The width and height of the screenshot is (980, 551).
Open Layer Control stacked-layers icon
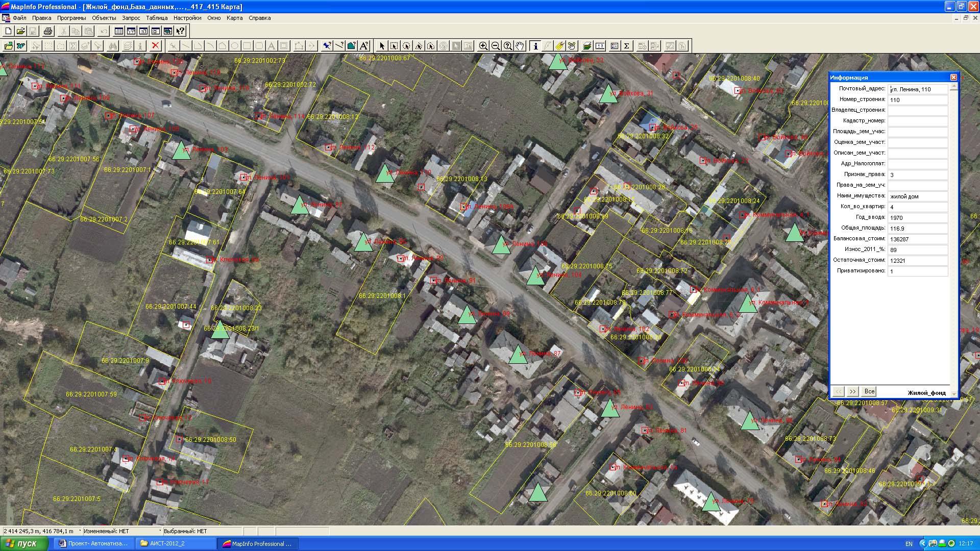[x=587, y=46]
